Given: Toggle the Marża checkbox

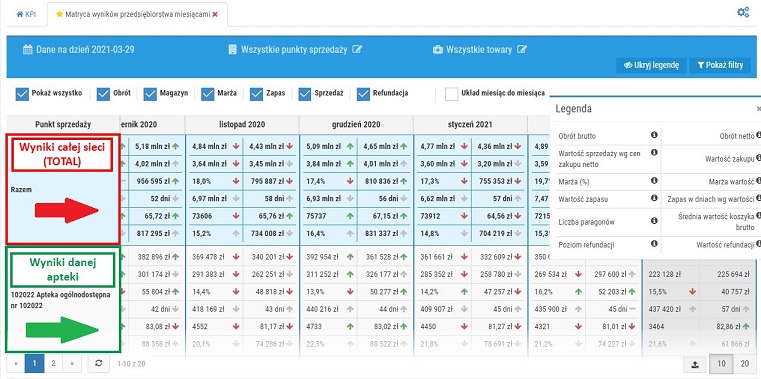Looking at the screenshot, I should pos(208,94).
